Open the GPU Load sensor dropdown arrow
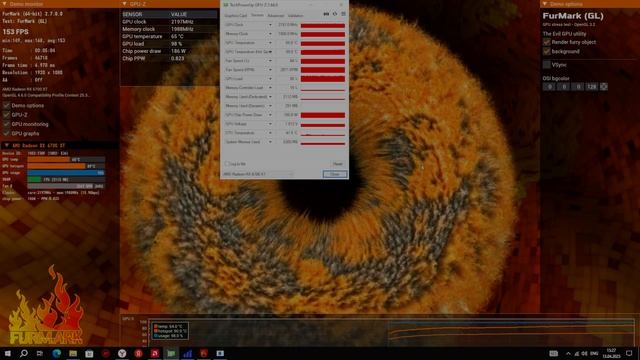The image size is (640, 360). (x=270, y=79)
